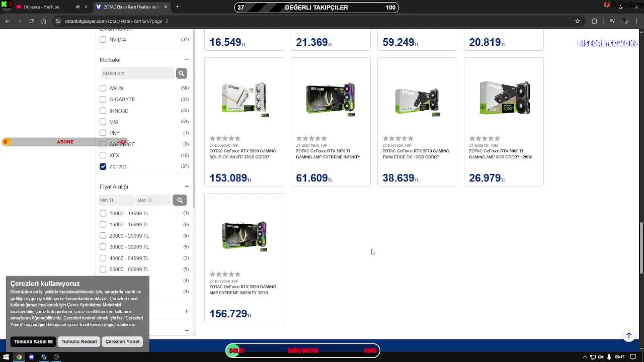Screen dimensions: 644x362
Task: Open RTX 5090 AMP EXTREME INFINITY 32GB image
Action: [245, 236]
